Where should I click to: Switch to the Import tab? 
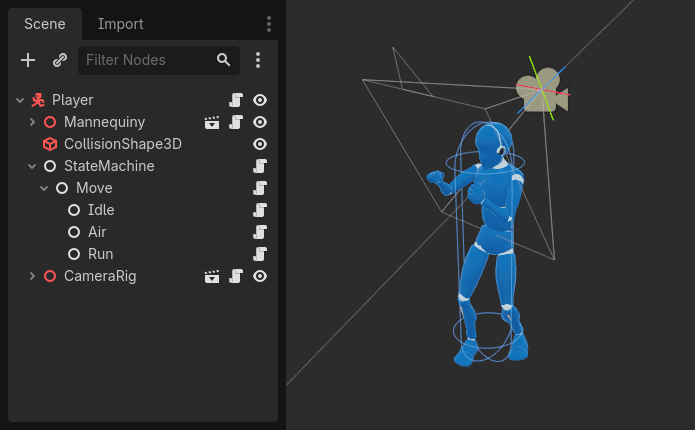[x=120, y=24]
